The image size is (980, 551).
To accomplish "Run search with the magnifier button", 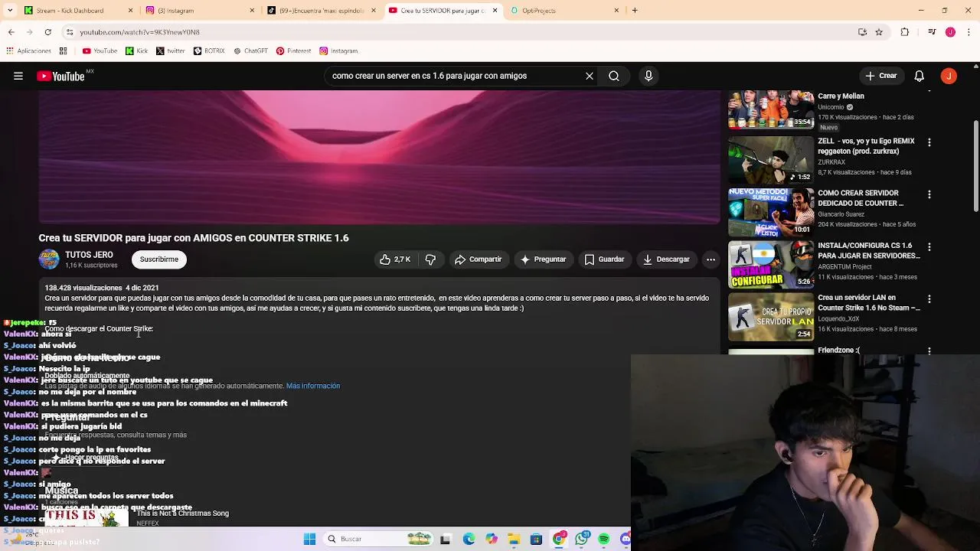I will 614,76.
